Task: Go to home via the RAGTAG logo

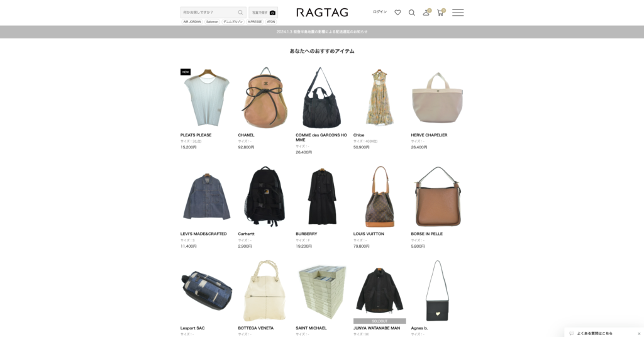Action: (x=322, y=13)
